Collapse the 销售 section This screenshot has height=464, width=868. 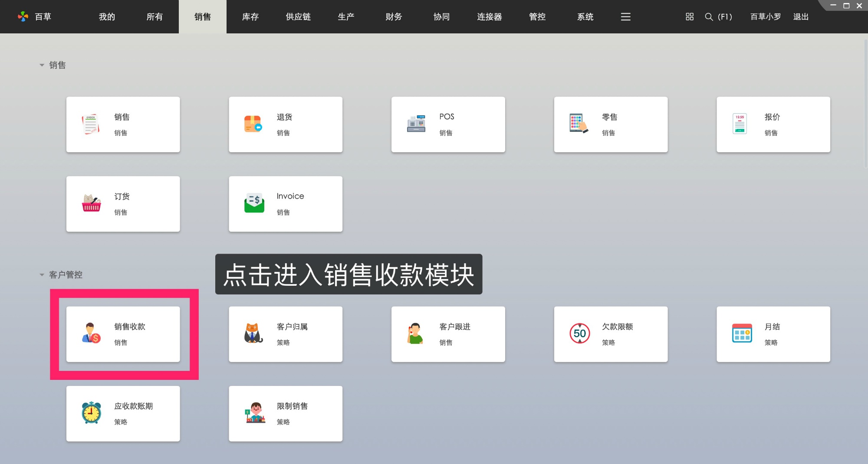[42, 65]
